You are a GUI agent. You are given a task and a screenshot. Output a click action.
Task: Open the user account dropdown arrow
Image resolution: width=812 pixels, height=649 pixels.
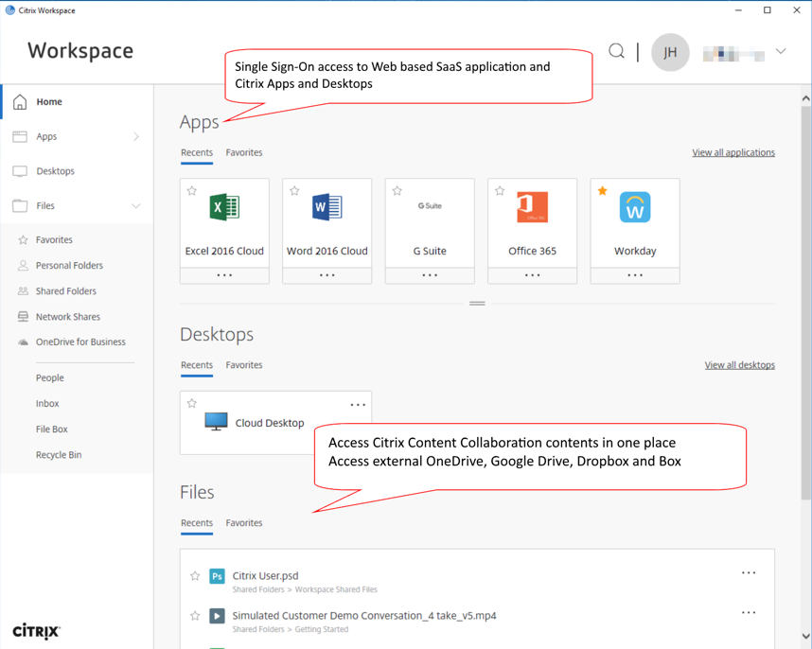coord(781,52)
